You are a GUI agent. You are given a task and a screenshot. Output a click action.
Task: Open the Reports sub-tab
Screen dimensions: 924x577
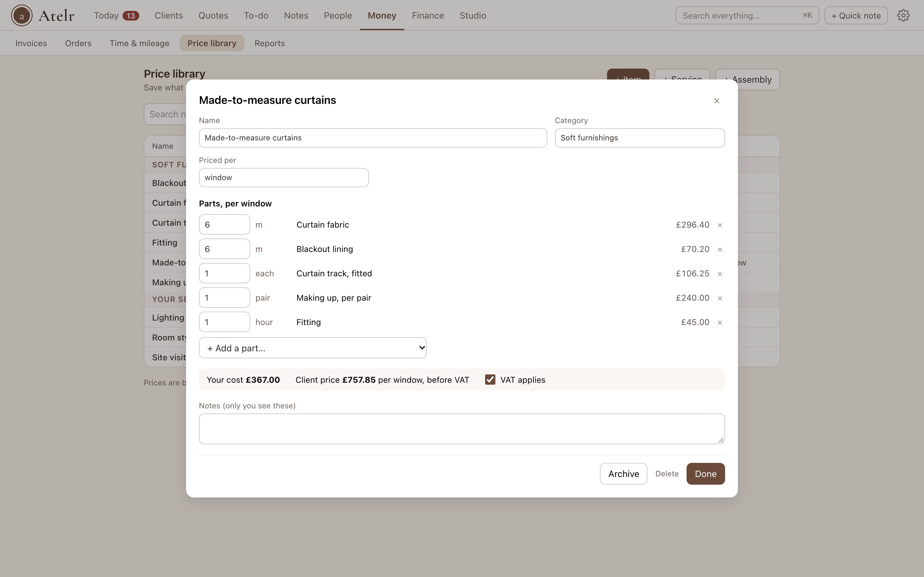click(x=269, y=43)
